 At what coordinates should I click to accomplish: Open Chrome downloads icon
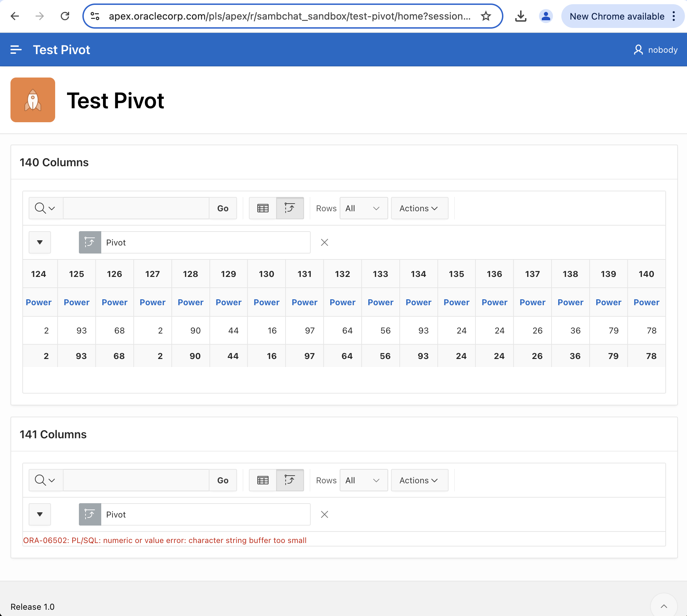tap(520, 16)
